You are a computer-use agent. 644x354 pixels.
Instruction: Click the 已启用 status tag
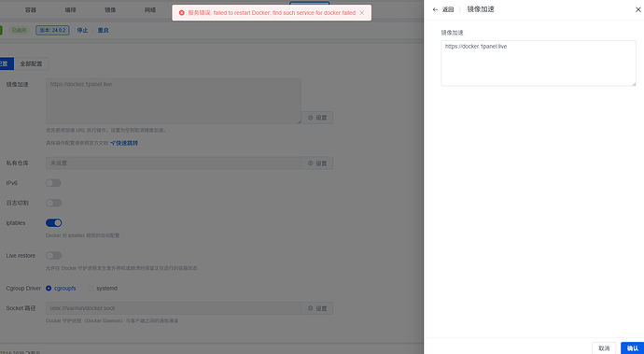pos(19,30)
